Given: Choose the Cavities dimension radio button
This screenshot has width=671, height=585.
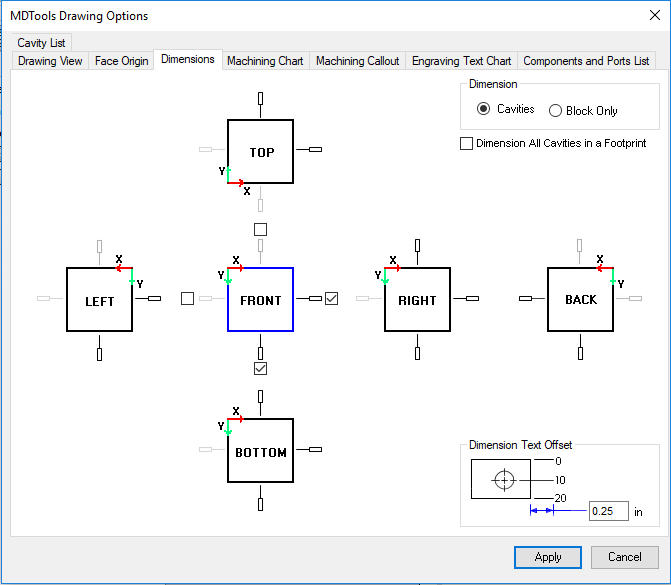Looking at the screenshot, I should click(x=484, y=109).
